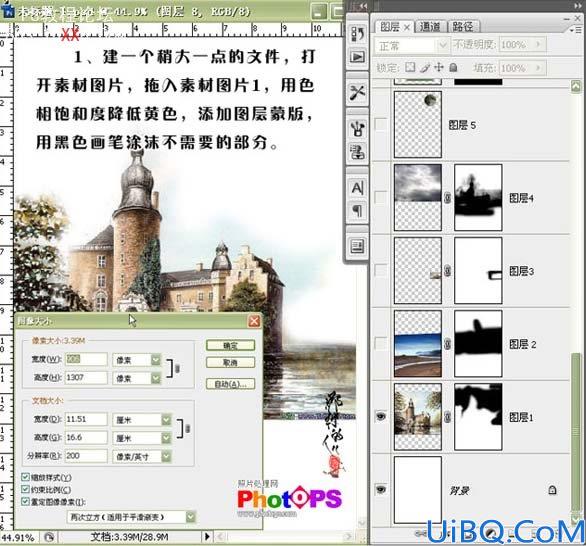
Task: Click the padlock icon on 背景 layer
Action: click(552, 490)
